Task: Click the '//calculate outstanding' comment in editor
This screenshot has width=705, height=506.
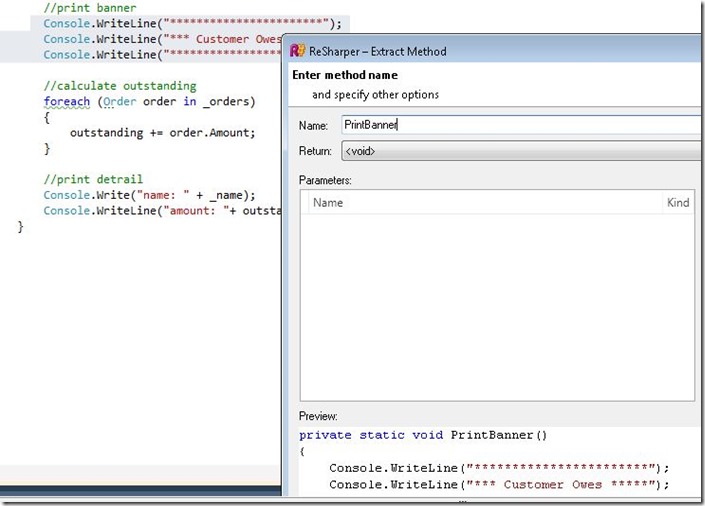Action: 120,85
